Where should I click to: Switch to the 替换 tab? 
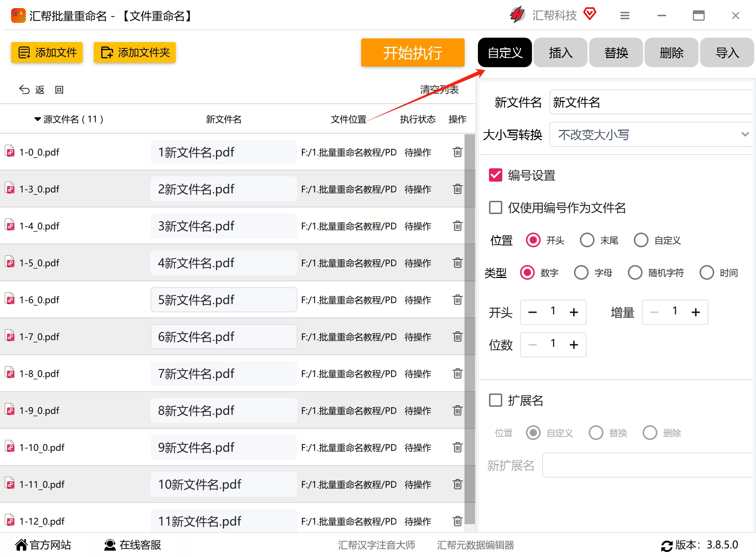[616, 53]
